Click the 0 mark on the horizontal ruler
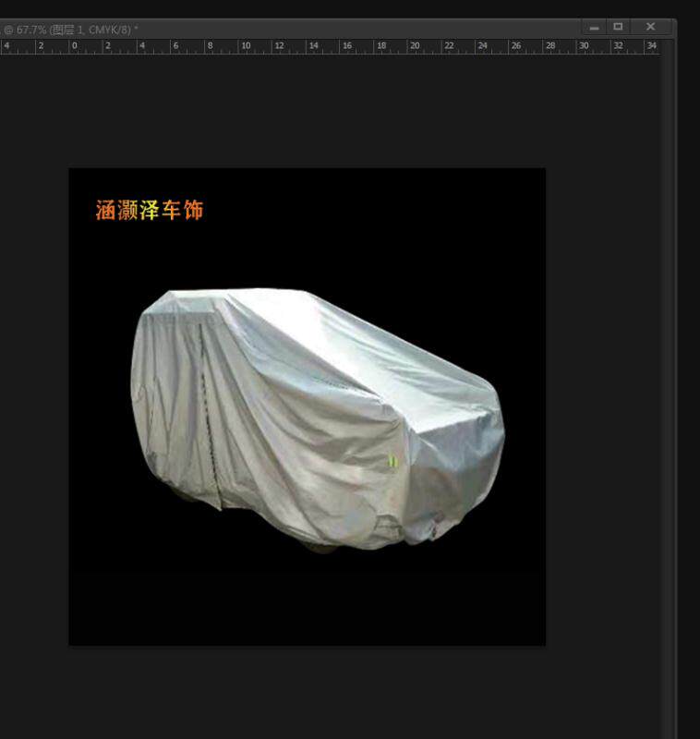700x739 pixels. [x=74, y=45]
